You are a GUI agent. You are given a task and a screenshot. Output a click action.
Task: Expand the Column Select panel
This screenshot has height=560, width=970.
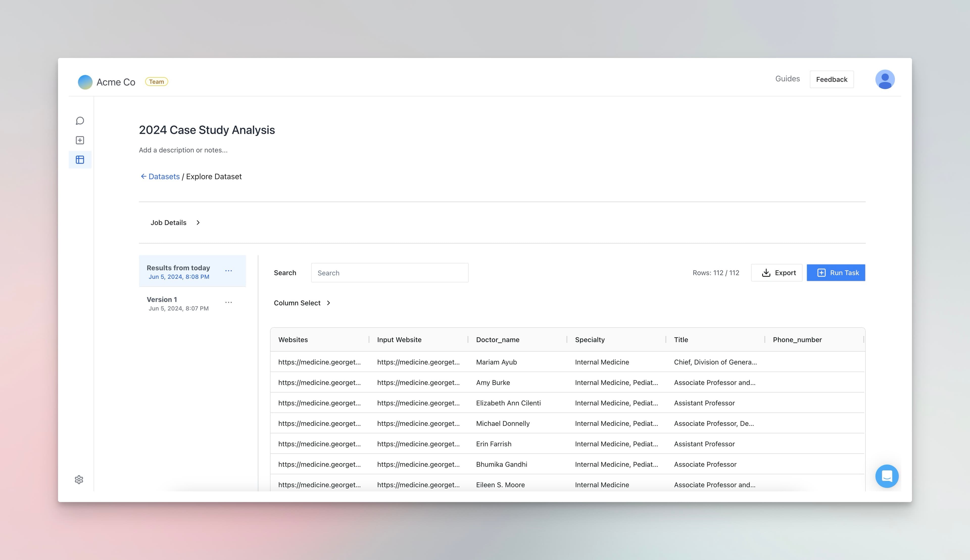coord(302,303)
